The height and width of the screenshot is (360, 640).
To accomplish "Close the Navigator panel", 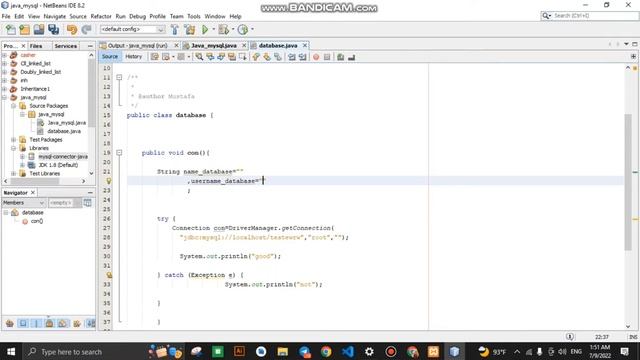I will 33,192.
